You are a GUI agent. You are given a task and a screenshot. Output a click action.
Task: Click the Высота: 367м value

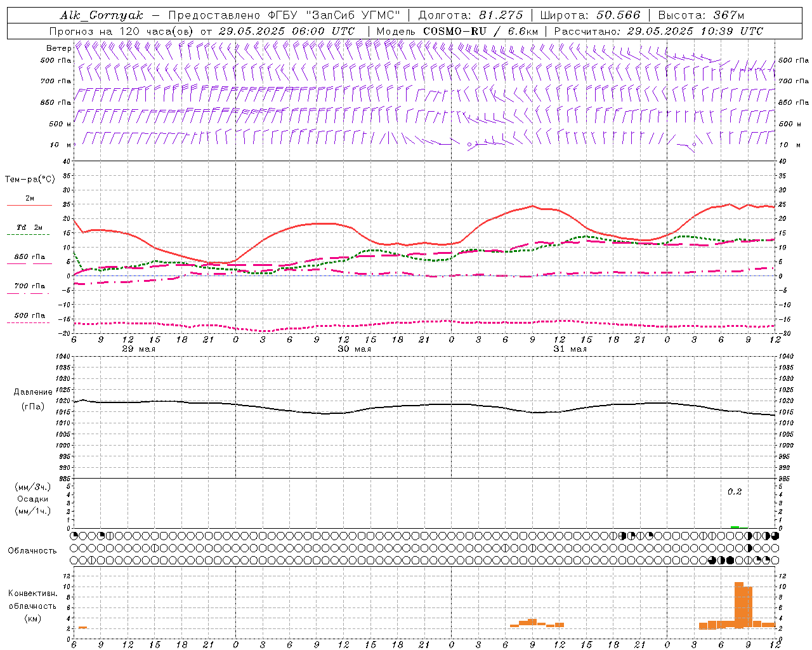(701, 15)
